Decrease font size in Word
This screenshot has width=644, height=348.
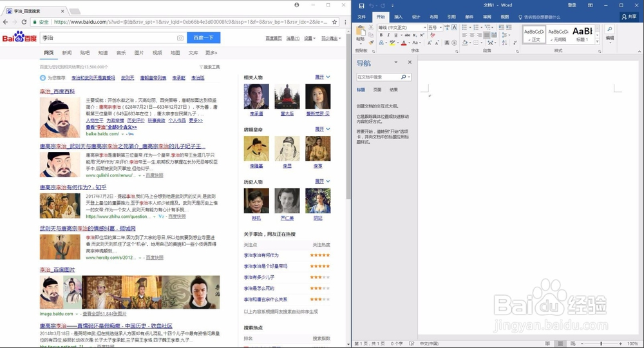pos(437,43)
